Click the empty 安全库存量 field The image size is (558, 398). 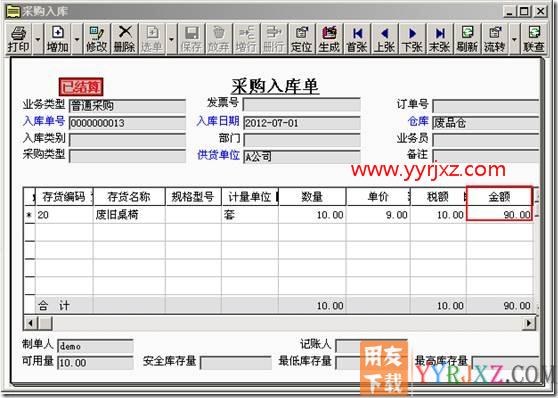click(x=236, y=363)
